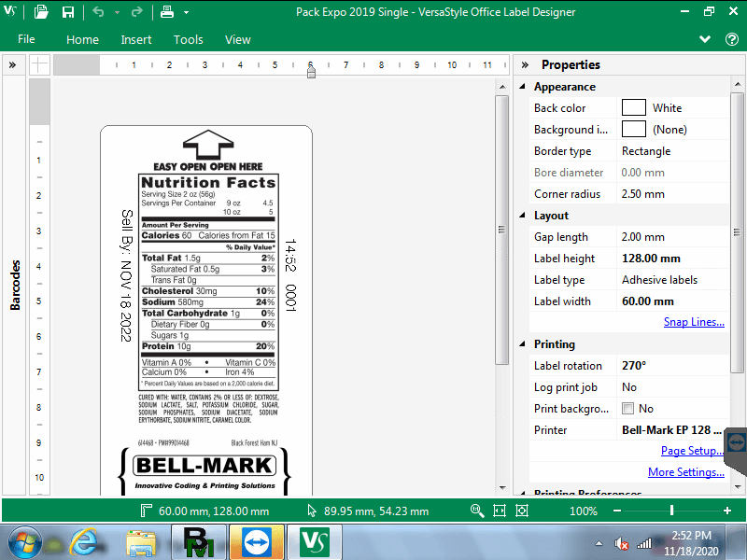The image size is (747, 560).
Task: Open the Snap Lines link
Action: pyautogui.click(x=694, y=322)
